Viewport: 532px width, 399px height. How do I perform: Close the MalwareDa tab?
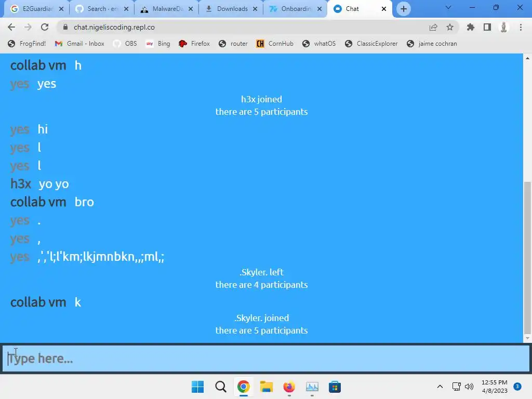(191, 9)
